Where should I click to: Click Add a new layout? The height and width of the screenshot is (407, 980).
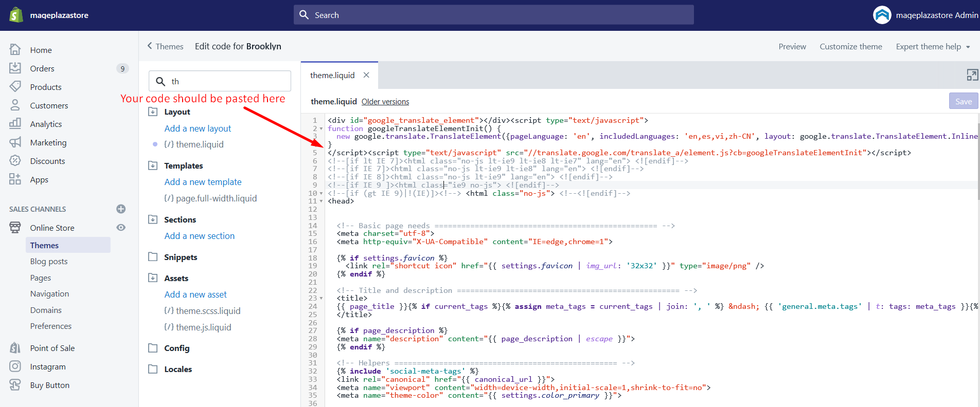click(x=198, y=128)
